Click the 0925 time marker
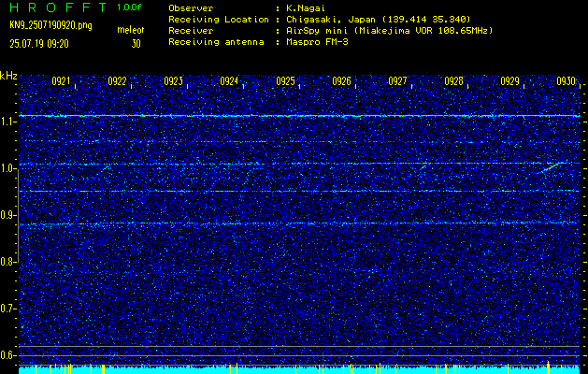Screen dimensions: 588x374 [x=286, y=81]
